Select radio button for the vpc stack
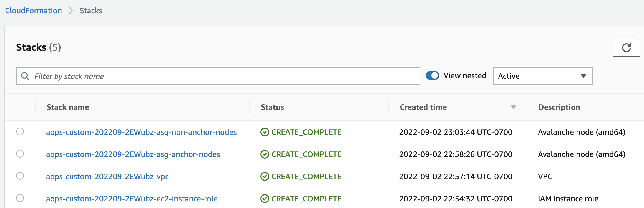This screenshot has width=644, height=208. (20, 176)
